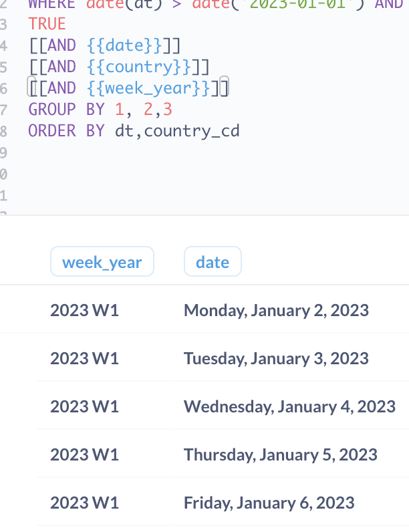Click the ORDER BY keyword in the editor
The width and height of the screenshot is (409, 532).
(x=66, y=130)
